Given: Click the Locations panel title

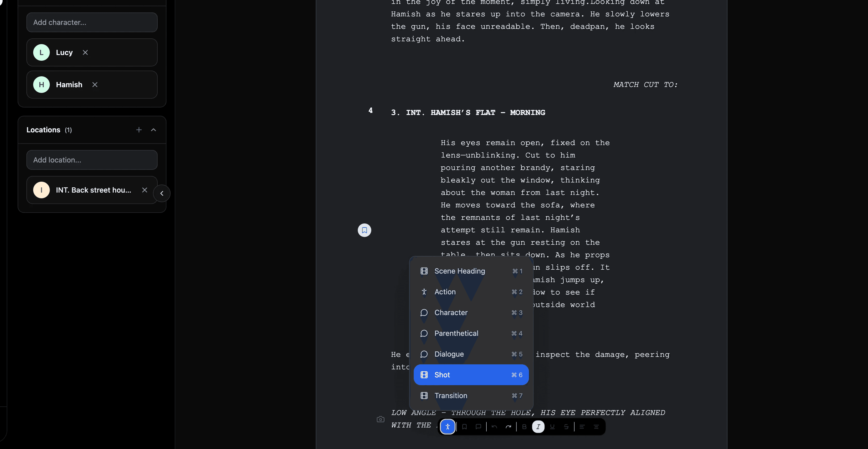Looking at the screenshot, I should click(x=44, y=130).
